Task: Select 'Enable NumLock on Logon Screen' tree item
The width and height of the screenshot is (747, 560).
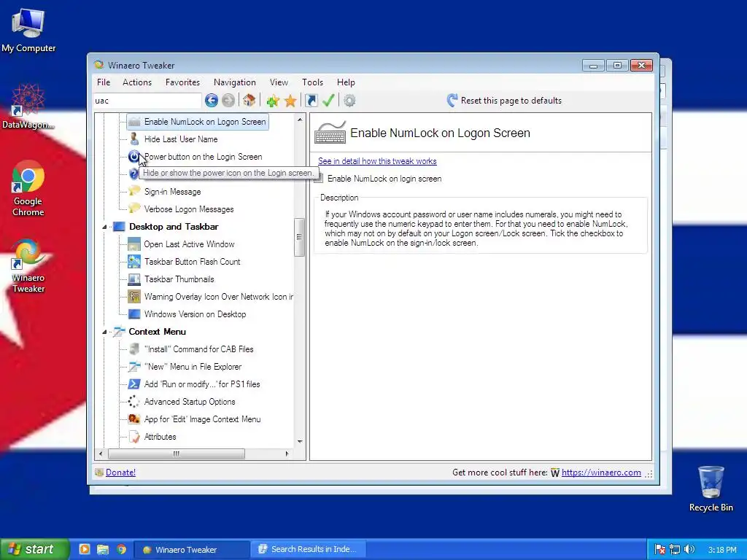Action: (x=205, y=122)
